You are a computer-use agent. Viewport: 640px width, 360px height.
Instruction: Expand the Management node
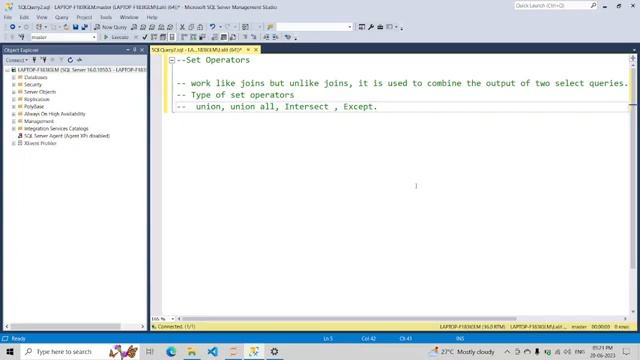(13, 121)
